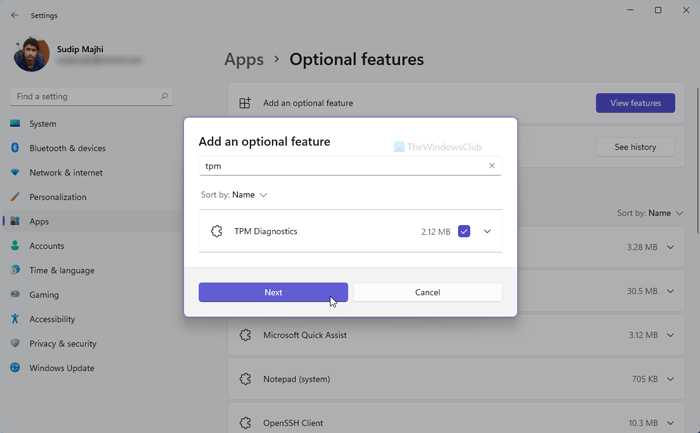Screen dimensions: 700x433
Task: Open the Accessibility section icon
Action: [x=15, y=319]
